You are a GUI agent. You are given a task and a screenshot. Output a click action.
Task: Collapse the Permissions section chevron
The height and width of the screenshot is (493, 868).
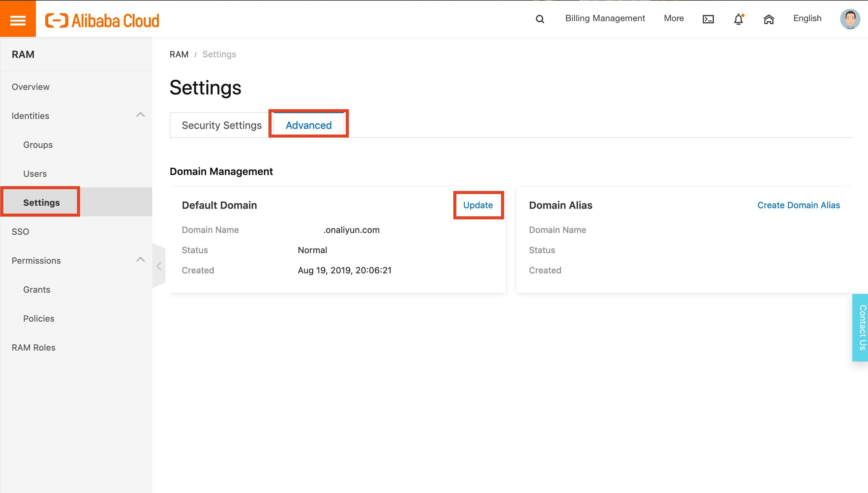140,260
